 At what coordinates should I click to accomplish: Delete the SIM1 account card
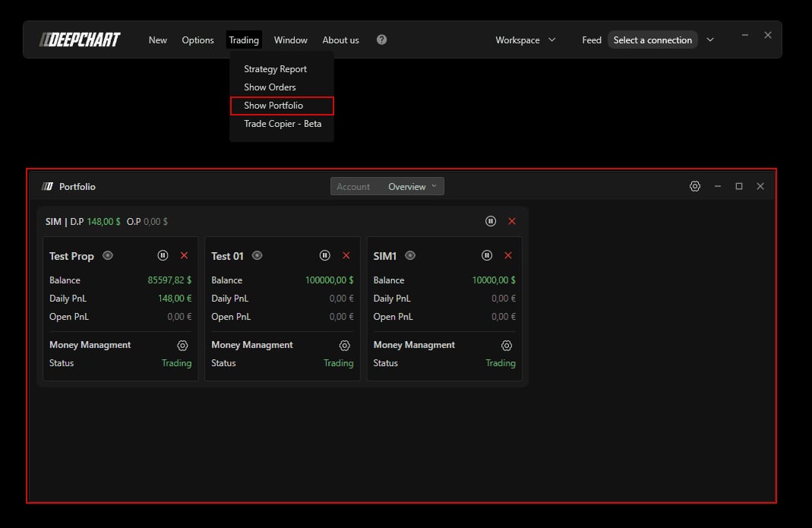click(508, 255)
